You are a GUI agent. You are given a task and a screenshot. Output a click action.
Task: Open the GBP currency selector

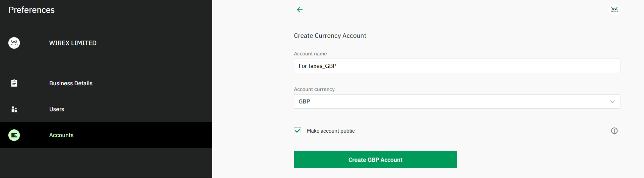457,101
